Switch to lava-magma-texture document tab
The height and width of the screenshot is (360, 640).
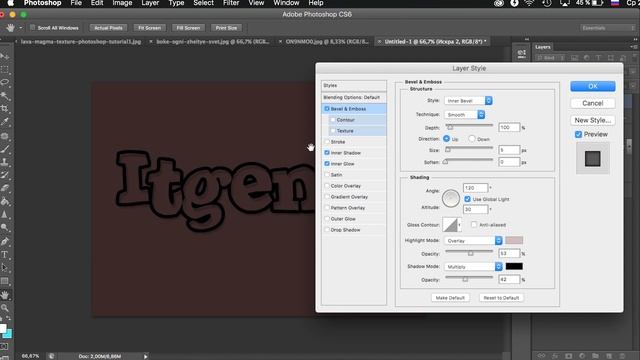(x=80, y=42)
